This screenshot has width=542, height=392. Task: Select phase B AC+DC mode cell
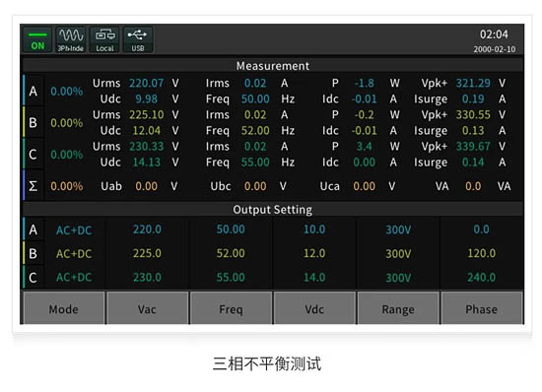[x=74, y=254]
